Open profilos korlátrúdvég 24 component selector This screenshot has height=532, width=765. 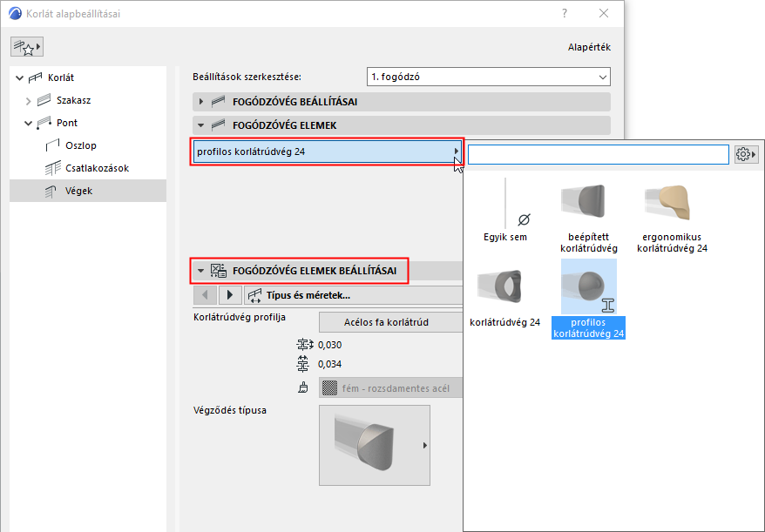327,152
